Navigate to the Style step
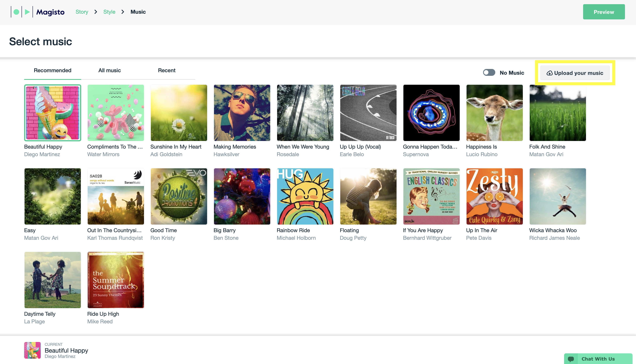 (x=109, y=12)
